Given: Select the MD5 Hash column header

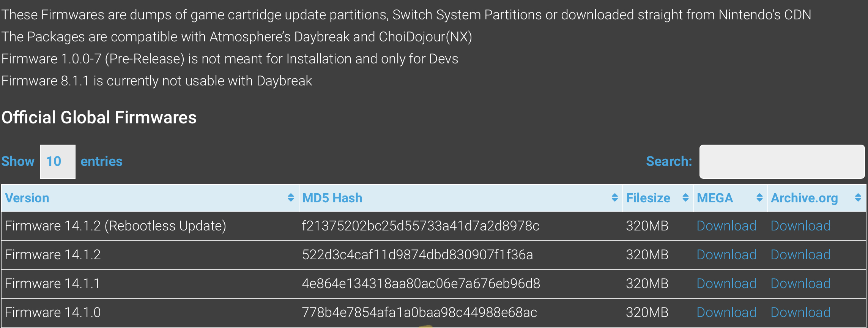Looking at the screenshot, I should click(461, 198).
